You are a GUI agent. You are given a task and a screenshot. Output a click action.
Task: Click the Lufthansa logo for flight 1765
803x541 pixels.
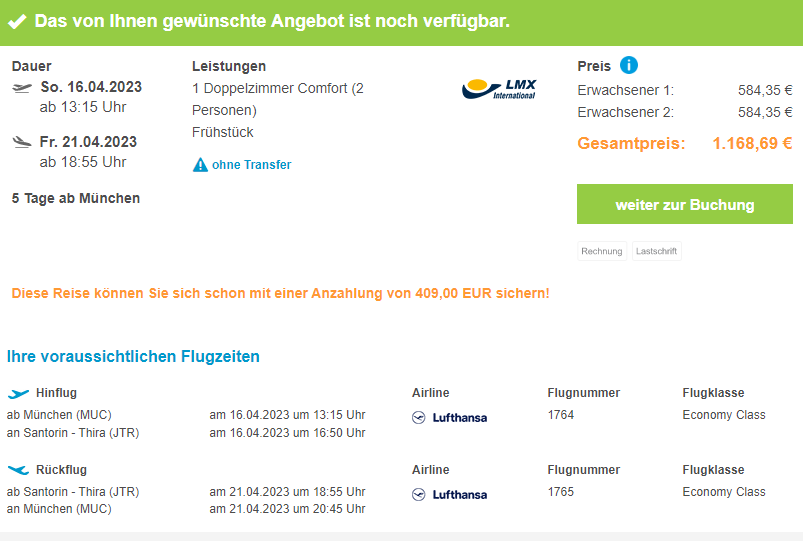[450, 494]
